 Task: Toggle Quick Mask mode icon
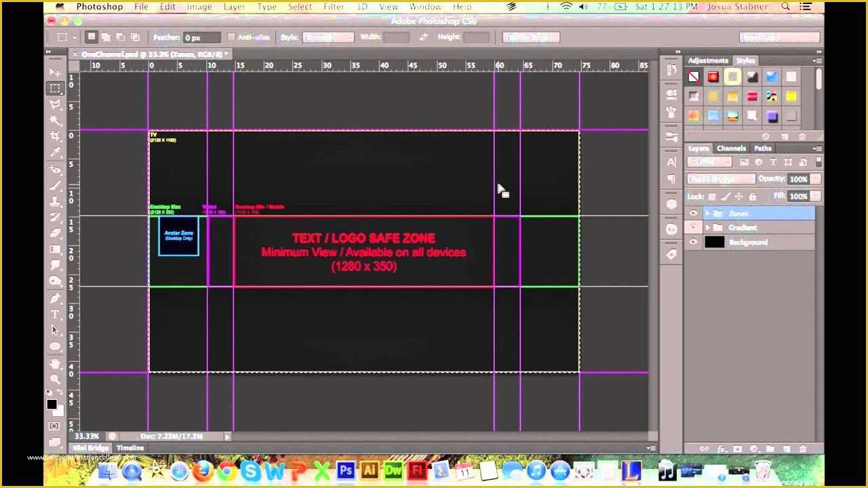tap(54, 426)
